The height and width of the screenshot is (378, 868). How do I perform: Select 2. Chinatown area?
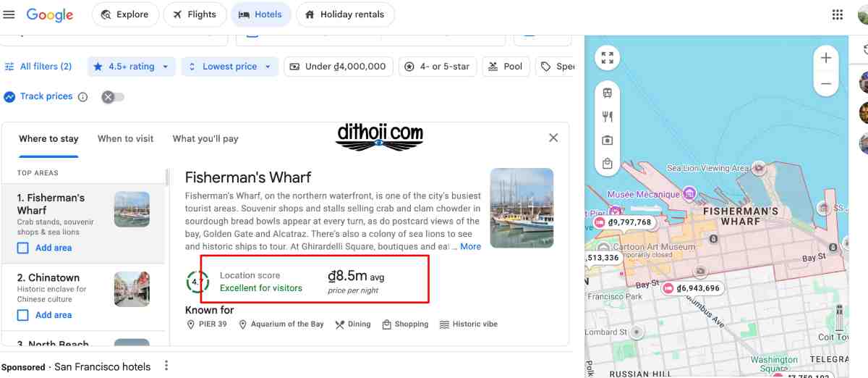[83, 296]
